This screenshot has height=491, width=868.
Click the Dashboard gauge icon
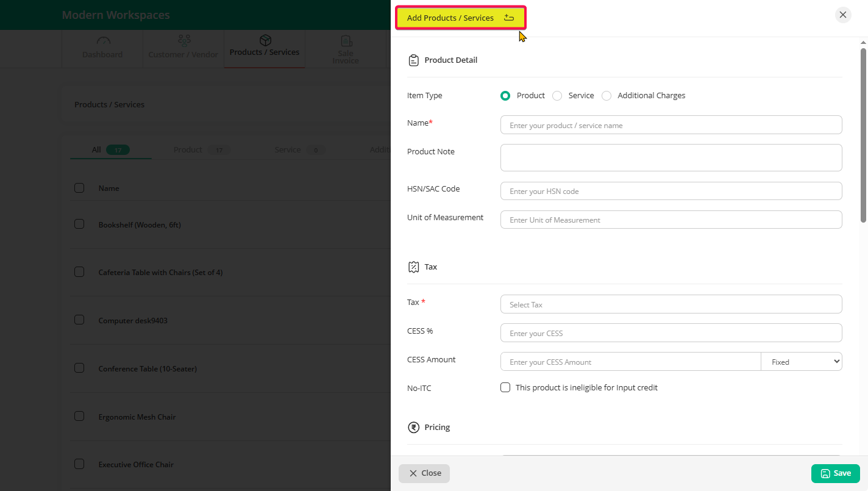[x=103, y=41]
